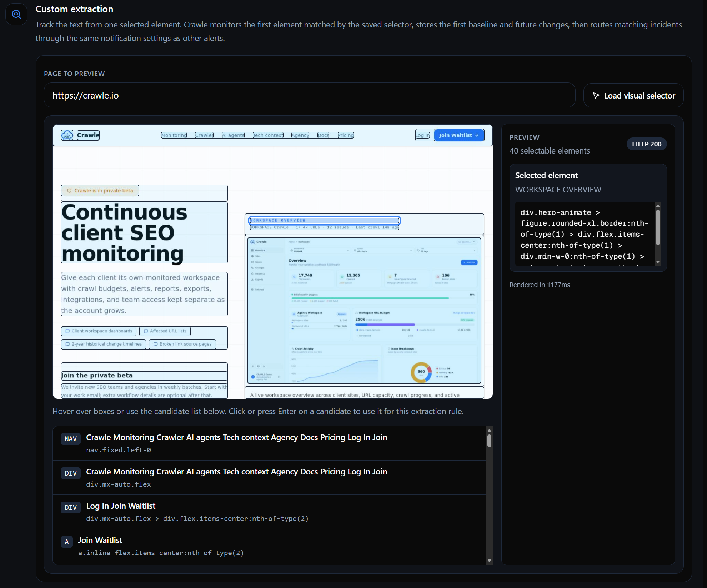Screen dimensions: 707x588
Task: Select 'Affected URL lists' chip
Action: coord(165,331)
